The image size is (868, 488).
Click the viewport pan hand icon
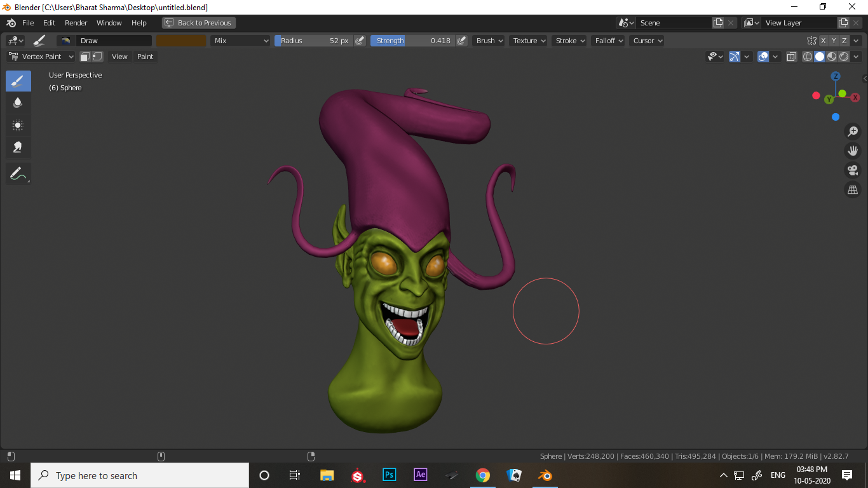[x=853, y=151]
